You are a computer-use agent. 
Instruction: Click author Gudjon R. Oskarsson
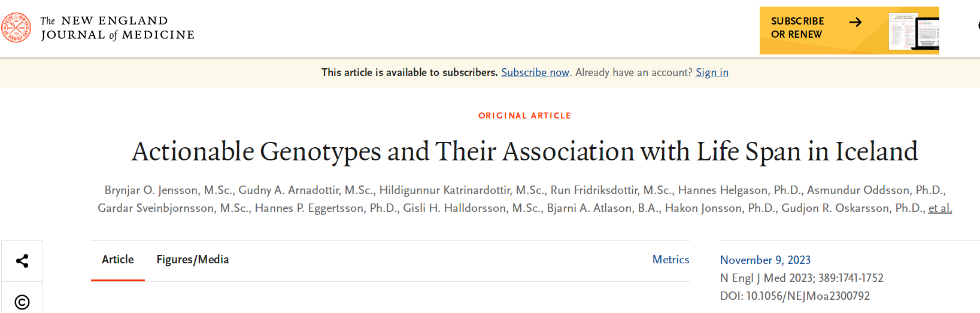pos(851,208)
